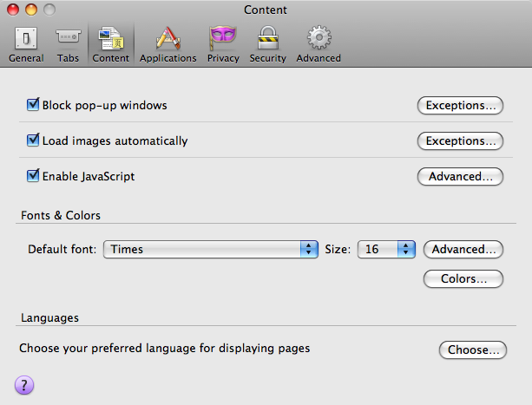
Task: Disable Block pop-up windows checkbox
Action: coord(34,106)
